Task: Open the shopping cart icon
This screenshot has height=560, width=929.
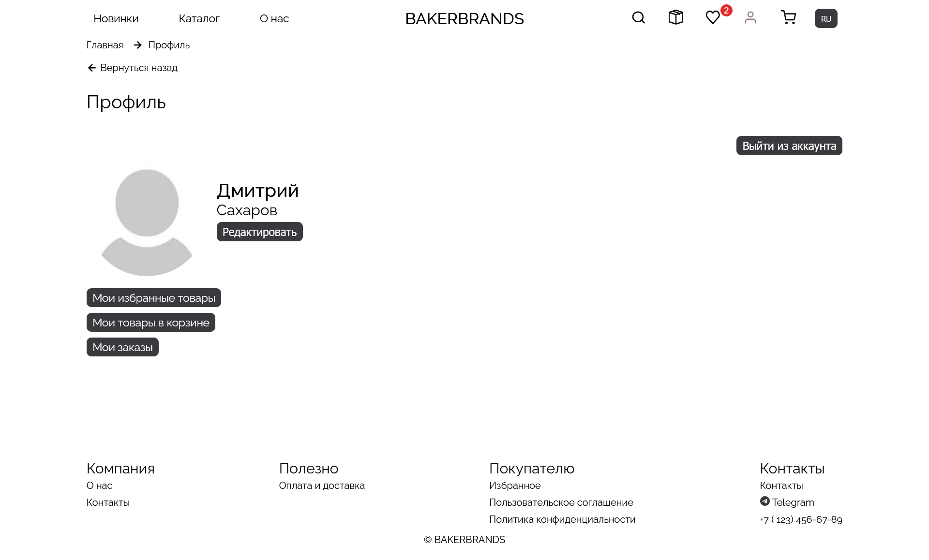Action: coord(789,18)
